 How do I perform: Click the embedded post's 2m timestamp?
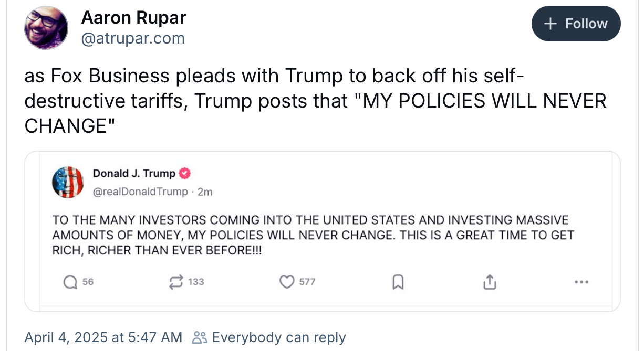tap(205, 192)
